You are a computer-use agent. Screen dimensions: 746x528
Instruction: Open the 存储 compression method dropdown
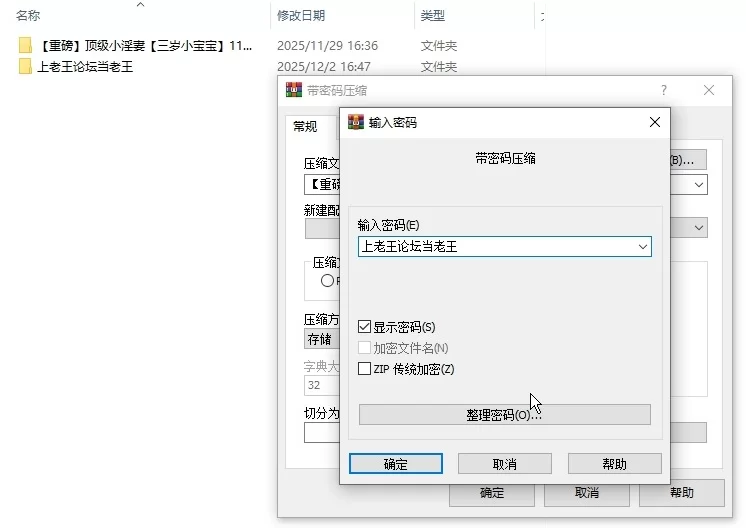click(322, 339)
